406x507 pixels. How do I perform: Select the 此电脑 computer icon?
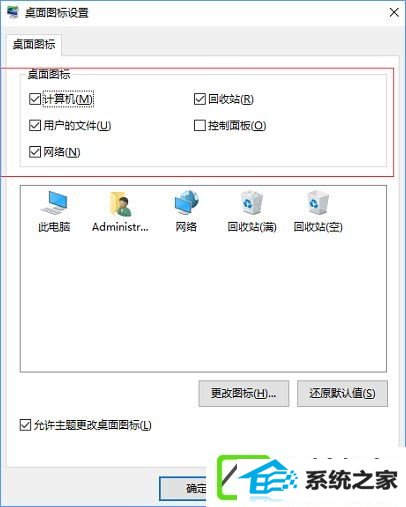pos(54,202)
